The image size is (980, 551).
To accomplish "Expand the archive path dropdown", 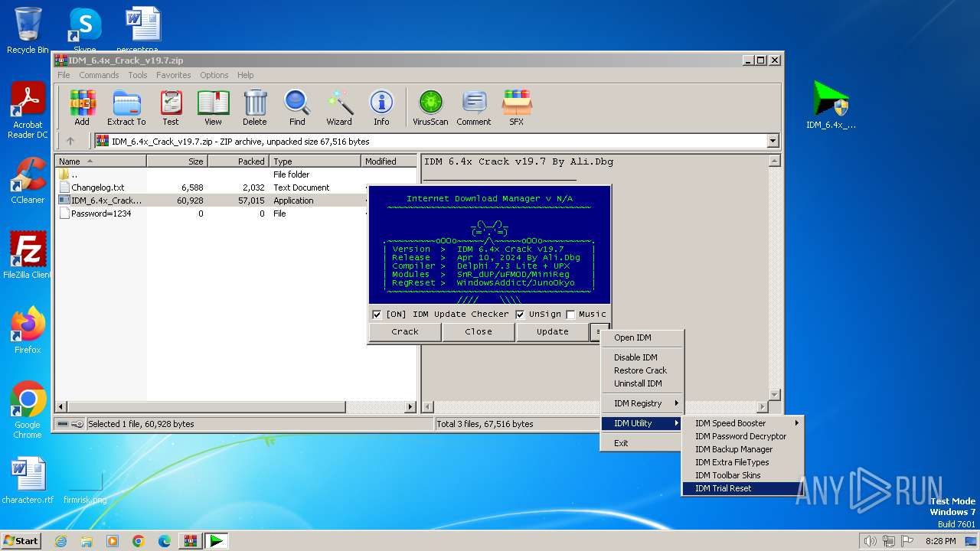I will click(x=773, y=141).
